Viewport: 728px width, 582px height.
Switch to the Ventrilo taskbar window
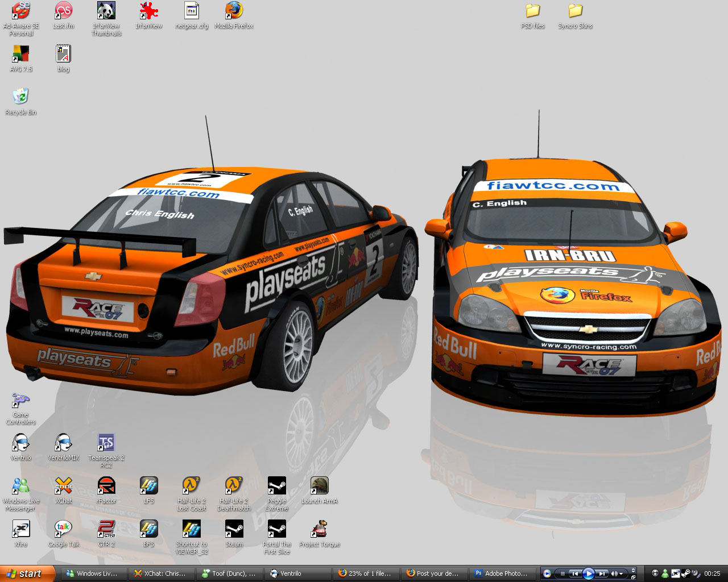[297, 573]
